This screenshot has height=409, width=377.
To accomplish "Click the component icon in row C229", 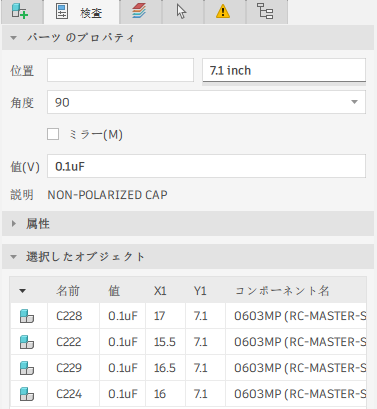I will pyautogui.click(x=27, y=368).
